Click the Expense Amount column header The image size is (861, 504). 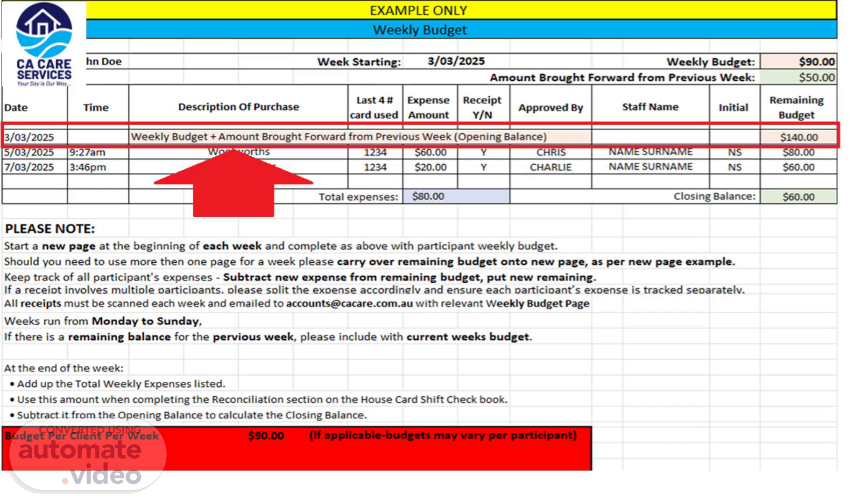click(428, 107)
